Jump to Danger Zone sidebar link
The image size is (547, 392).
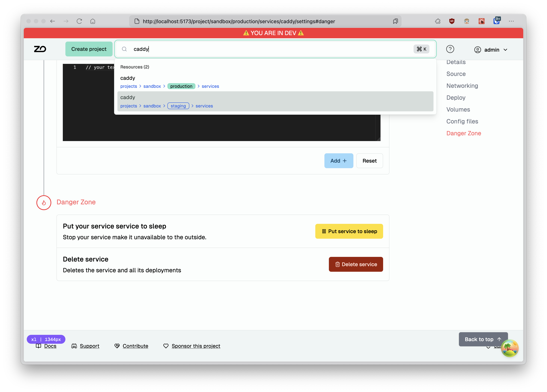463,133
